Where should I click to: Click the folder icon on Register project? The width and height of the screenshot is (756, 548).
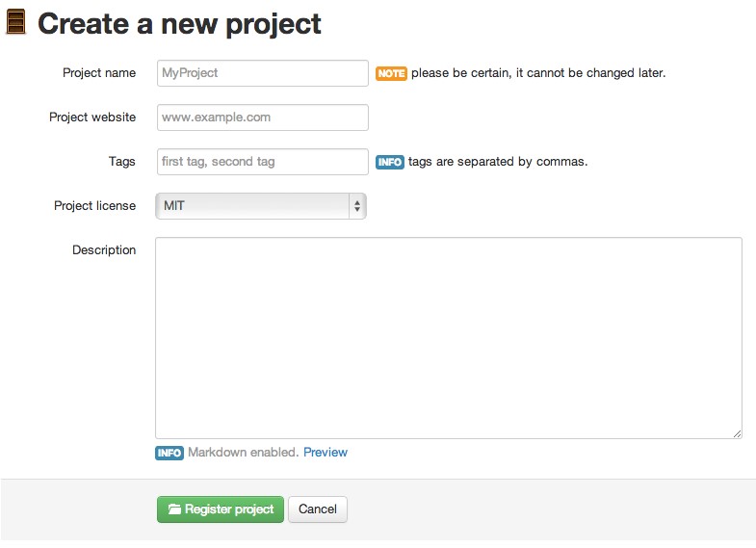(x=174, y=509)
